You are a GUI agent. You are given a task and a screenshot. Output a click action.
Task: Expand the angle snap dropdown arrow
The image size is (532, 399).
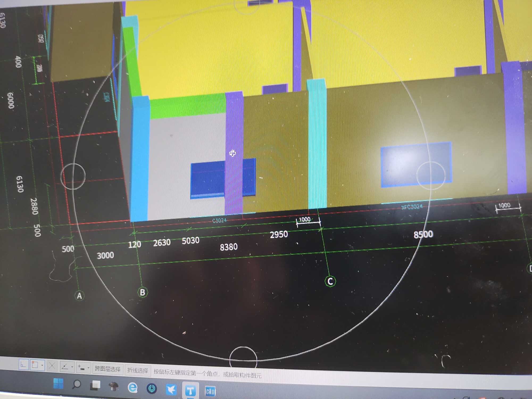[72, 367]
